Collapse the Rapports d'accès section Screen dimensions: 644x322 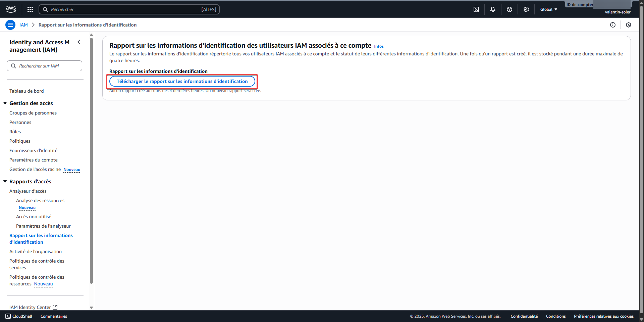point(5,181)
